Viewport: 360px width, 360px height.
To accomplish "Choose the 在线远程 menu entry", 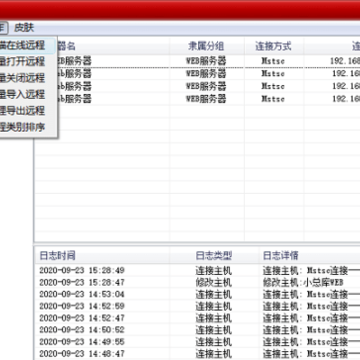I will coord(23,45).
